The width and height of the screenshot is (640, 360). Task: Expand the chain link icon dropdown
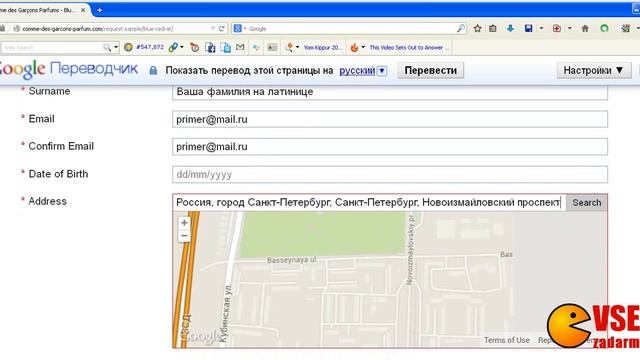click(181, 47)
